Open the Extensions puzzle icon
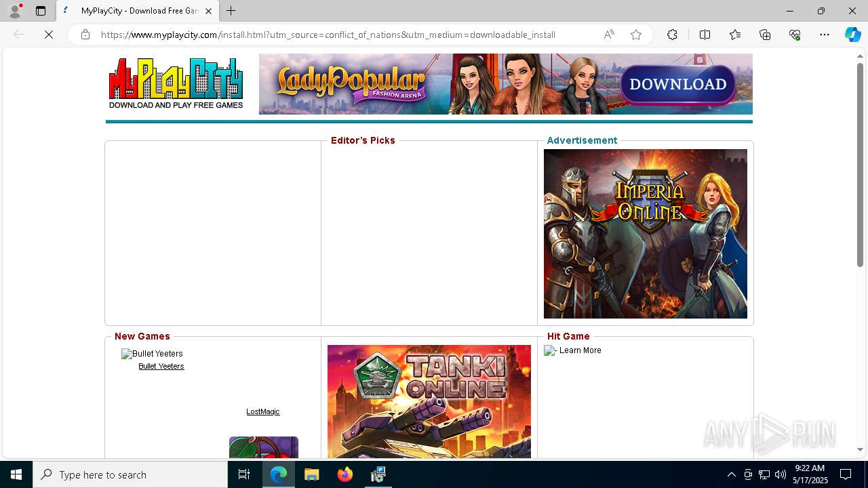Viewport: 868px width, 488px height. coord(672,35)
